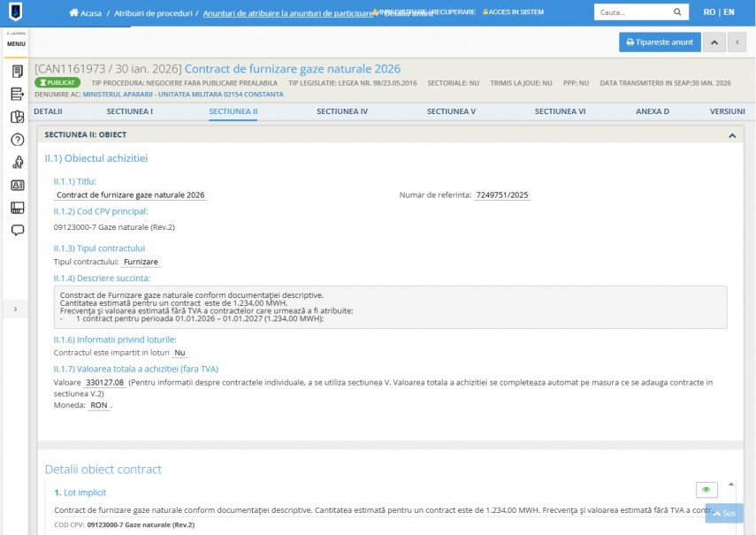Click inside the Cauta search field

(632, 13)
